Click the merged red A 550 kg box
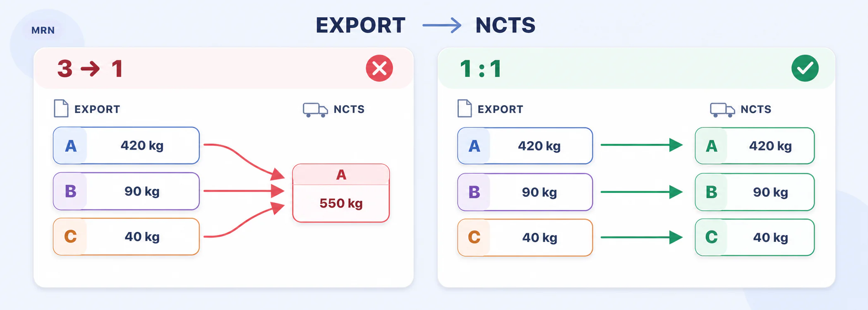This screenshot has width=868, height=310. tap(341, 193)
